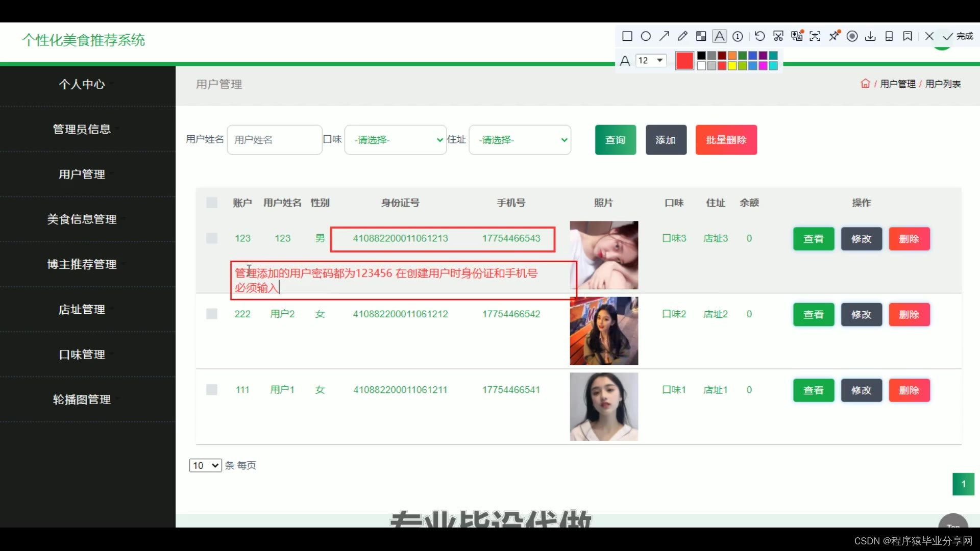The image size is (980, 551).
Task: Pin the screenshot to screen
Action: (834, 36)
